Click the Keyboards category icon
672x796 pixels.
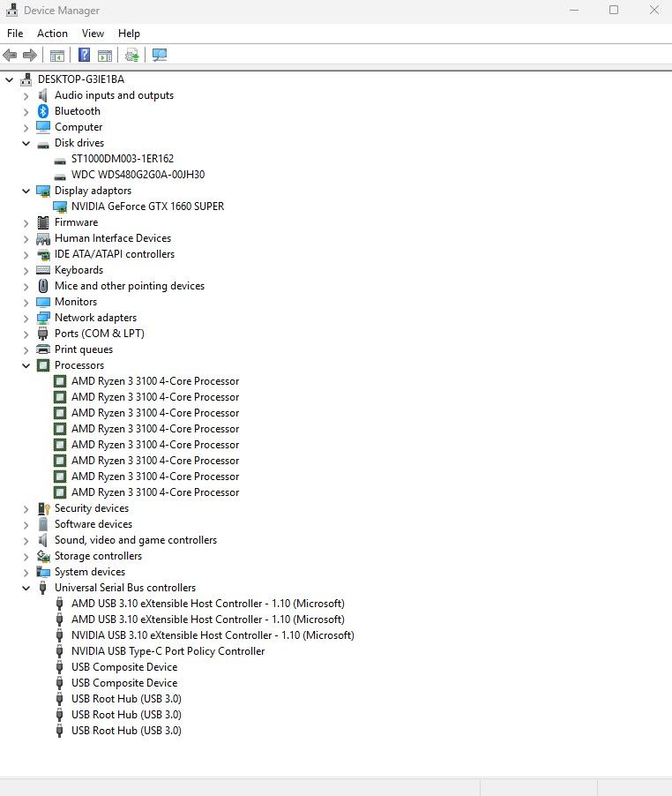43,270
